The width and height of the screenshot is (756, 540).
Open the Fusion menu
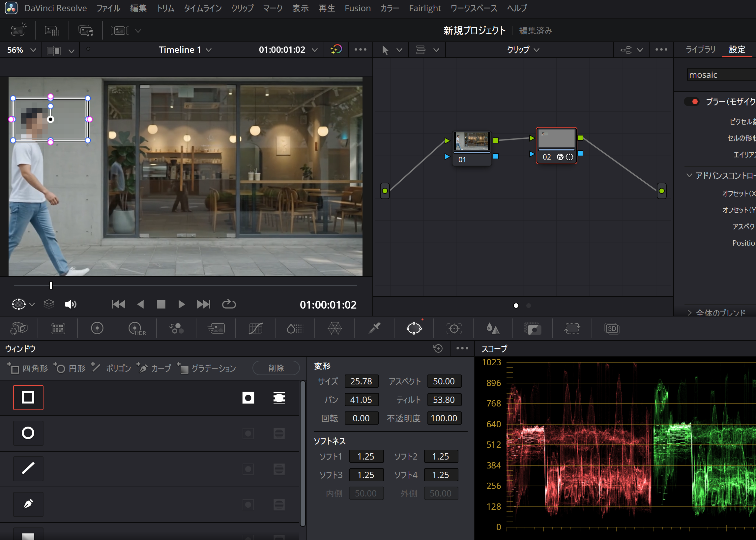point(358,8)
